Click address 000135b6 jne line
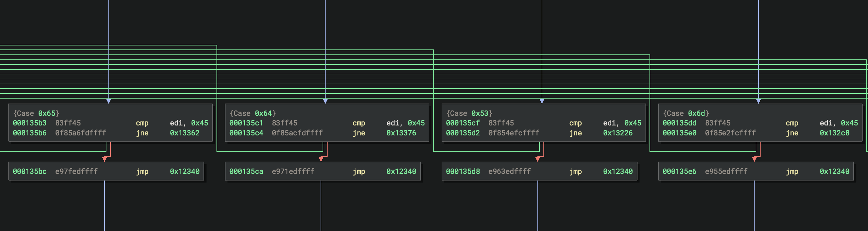Viewport: 868px width, 231px height. (30, 133)
